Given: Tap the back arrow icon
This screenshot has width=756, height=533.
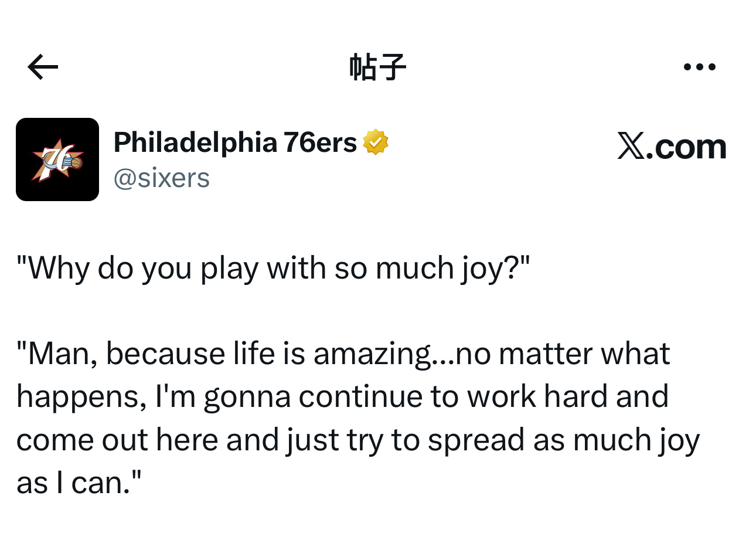Looking at the screenshot, I should (x=43, y=67).
